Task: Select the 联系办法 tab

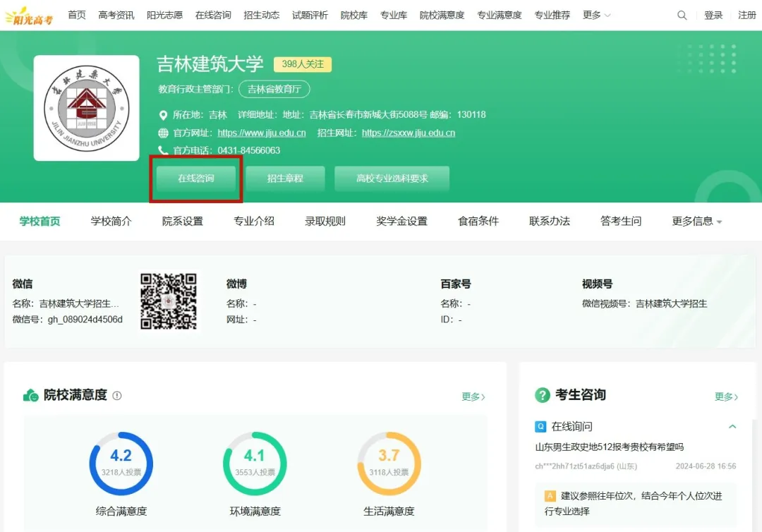Action: pyautogui.click(x=550, y=221)
